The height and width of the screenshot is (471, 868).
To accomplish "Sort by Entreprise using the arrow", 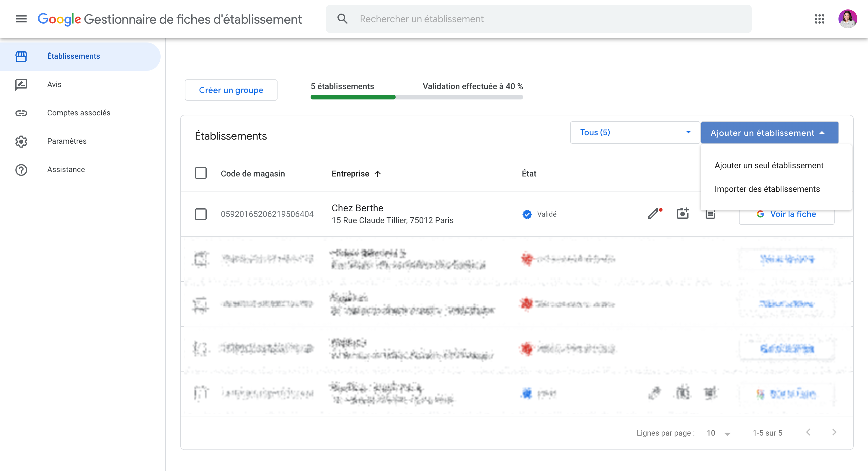I will (x=378, y=174).
